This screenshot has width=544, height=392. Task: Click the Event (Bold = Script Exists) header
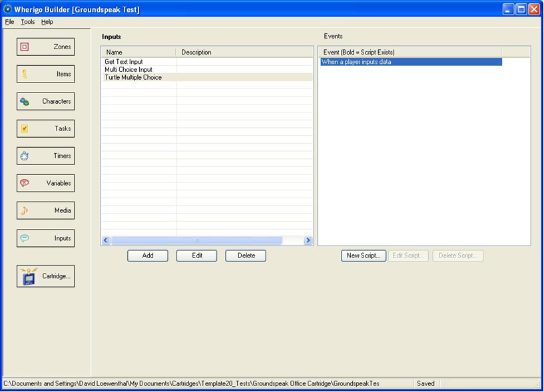coord(410,53)
